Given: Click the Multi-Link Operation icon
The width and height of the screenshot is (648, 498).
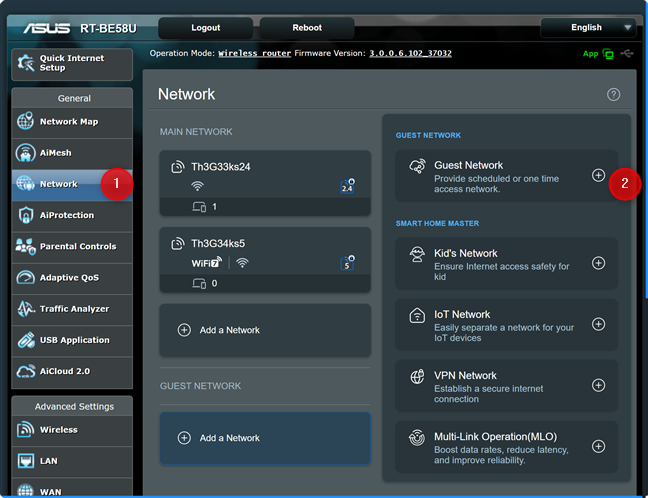Looking at the screenshot, I should pos(417,438).
